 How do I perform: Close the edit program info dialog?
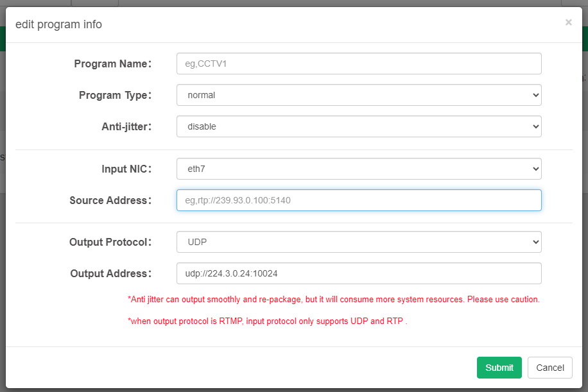tap(568, 22)
